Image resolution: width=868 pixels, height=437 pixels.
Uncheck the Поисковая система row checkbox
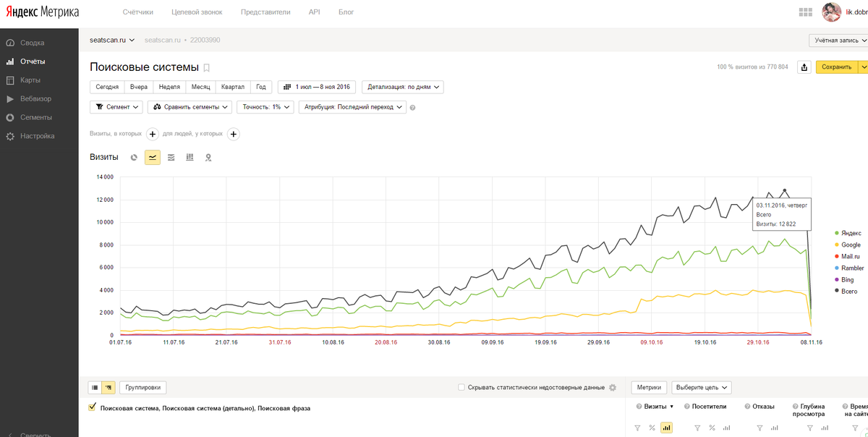[x=92, y=407]
